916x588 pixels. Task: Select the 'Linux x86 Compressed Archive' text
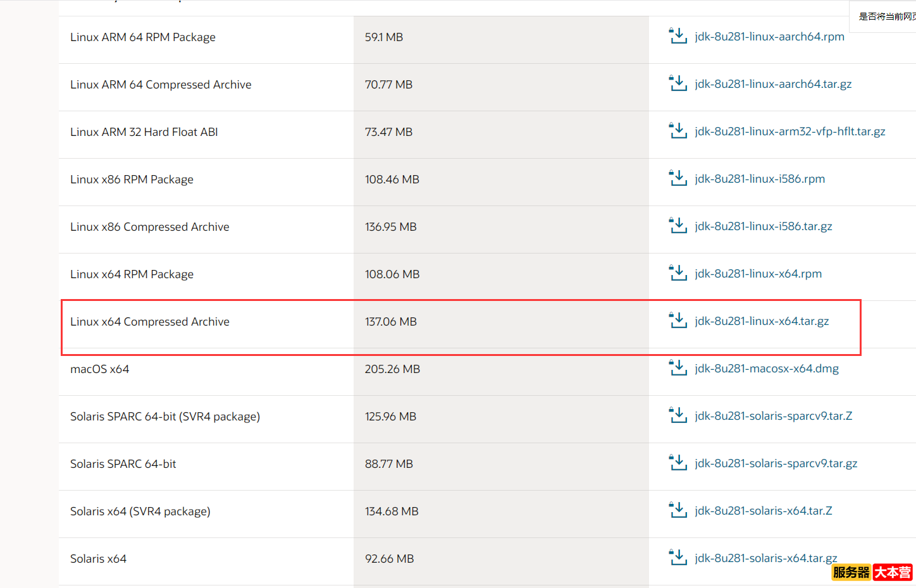click(x=150, y=227)
